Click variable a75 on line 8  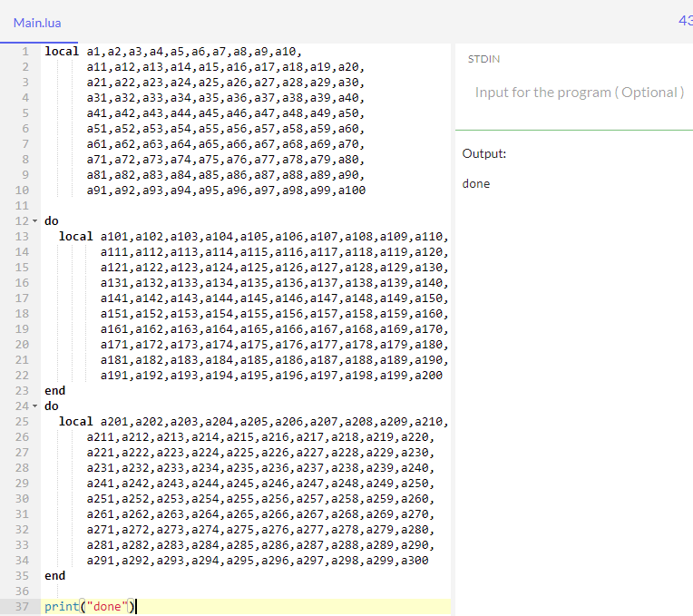tap(209, 160)
